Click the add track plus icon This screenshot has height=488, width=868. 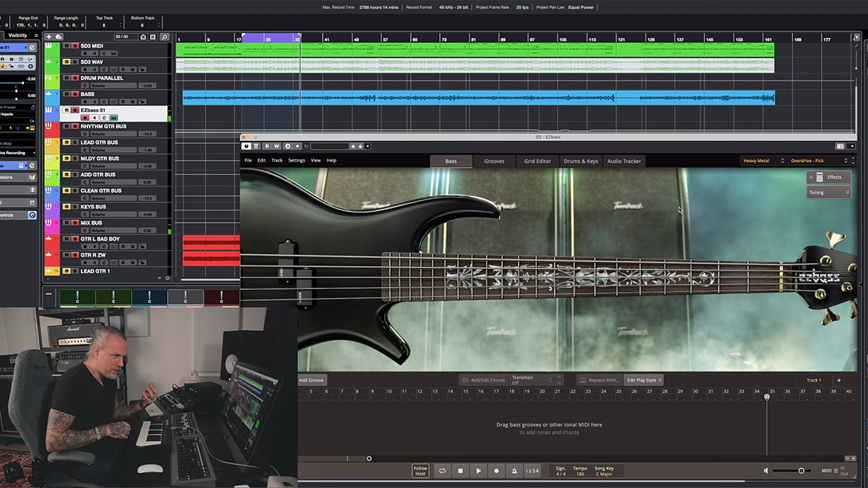tap(49, 37)
